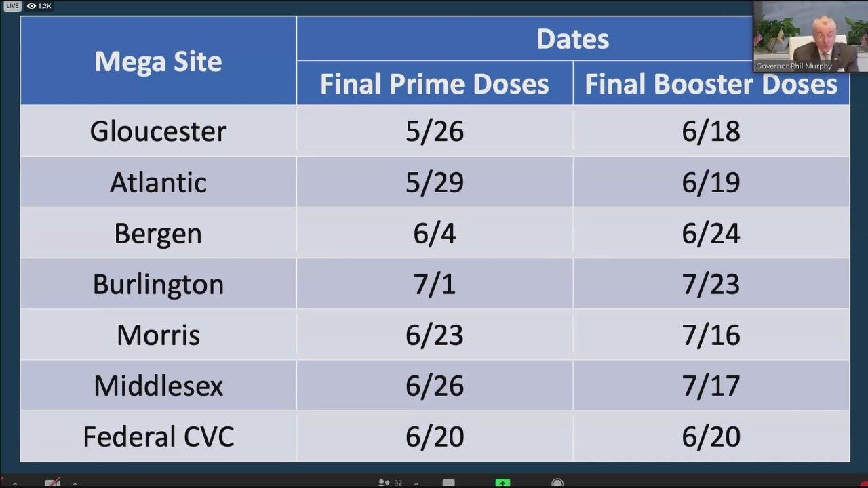Image resolution: width=868 pixels, height=488 pixels.
Task: Click Burlington's 7/1 prime dose date
Action: click(x=435, y=284)
